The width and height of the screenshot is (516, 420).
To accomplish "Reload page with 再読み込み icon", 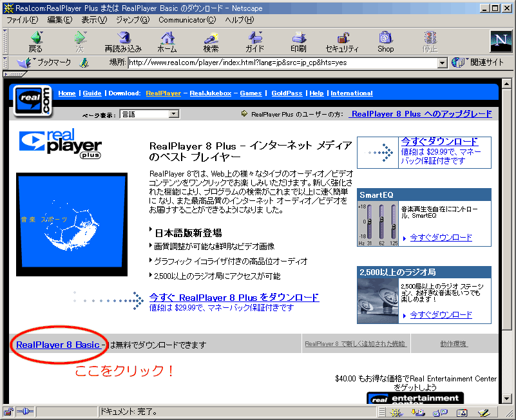I will (124, 41).
